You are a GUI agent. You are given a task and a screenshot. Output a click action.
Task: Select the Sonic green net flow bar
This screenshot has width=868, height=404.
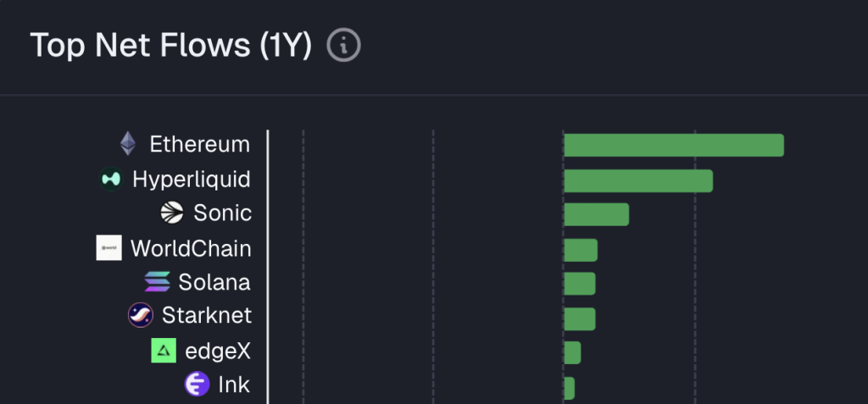click(x=597, y=215)
